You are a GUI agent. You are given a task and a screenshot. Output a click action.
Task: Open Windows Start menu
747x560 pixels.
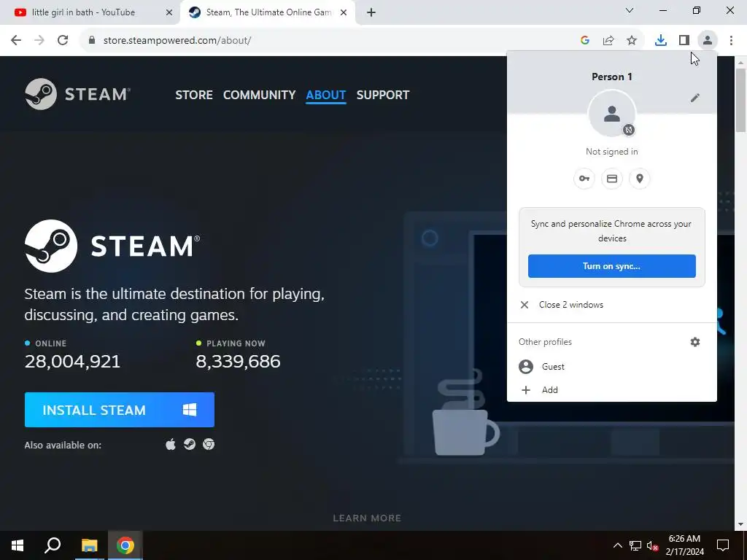click(x=18, y=545)
